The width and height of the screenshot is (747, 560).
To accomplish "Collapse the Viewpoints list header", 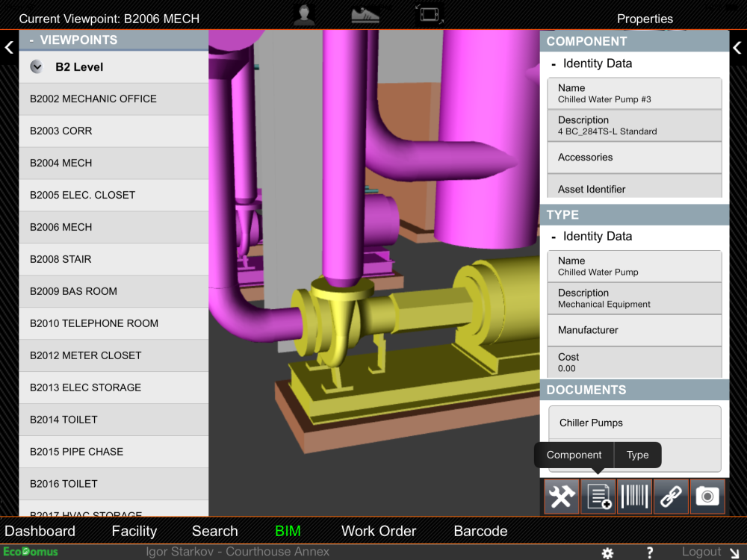I will point(31,40).
